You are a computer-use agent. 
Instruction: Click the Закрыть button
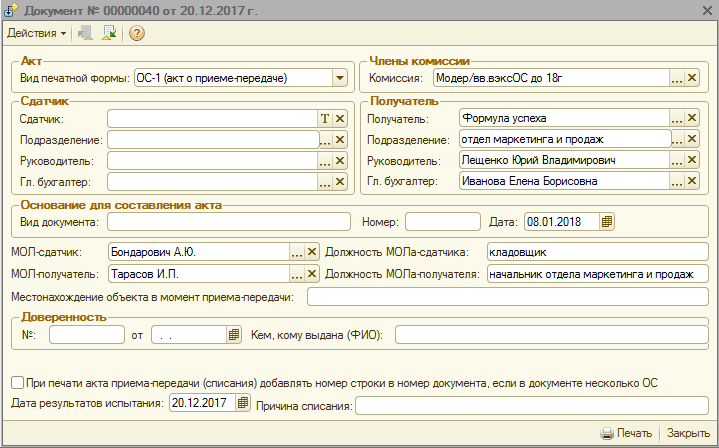click(688, 434)
